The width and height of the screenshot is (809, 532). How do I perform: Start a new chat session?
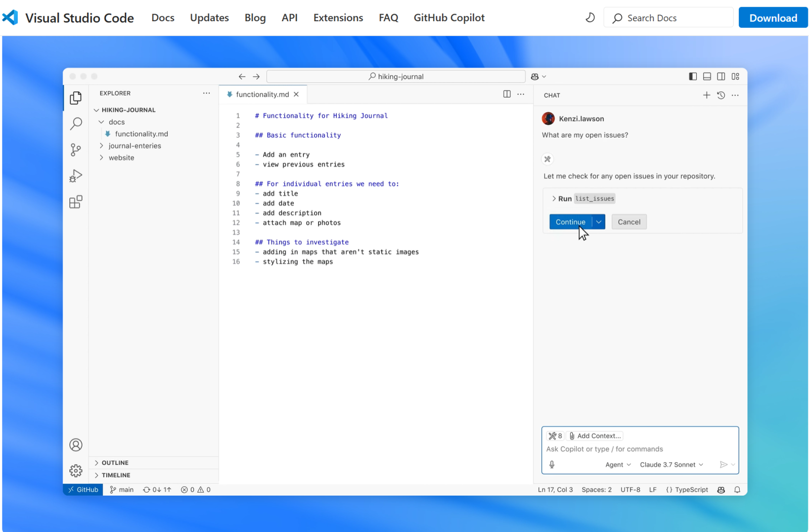click(x=706, y=95)
